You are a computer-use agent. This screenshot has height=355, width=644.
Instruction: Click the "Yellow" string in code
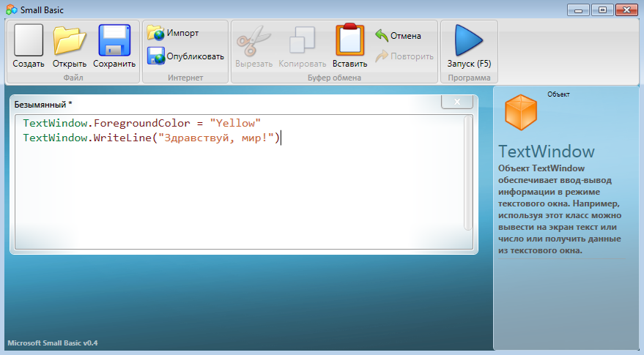click(235, 123)
